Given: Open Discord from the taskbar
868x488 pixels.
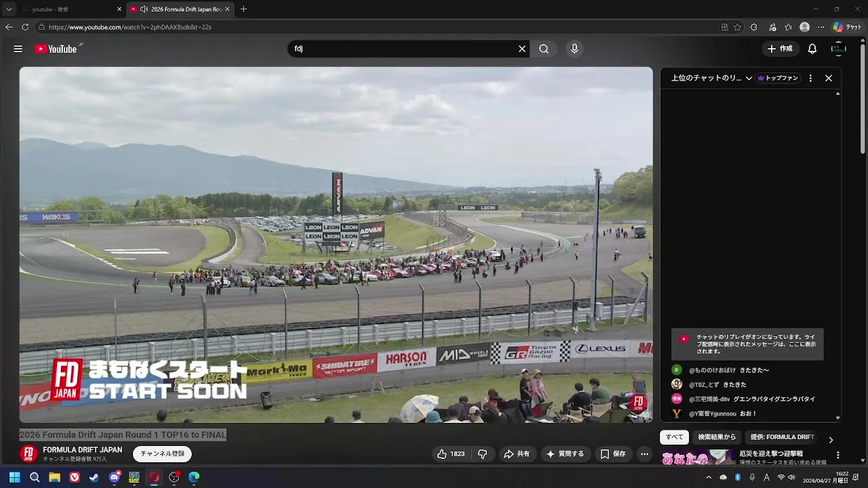Looking at the screenshot, I should pyautogui.click(x=115, y=477).
